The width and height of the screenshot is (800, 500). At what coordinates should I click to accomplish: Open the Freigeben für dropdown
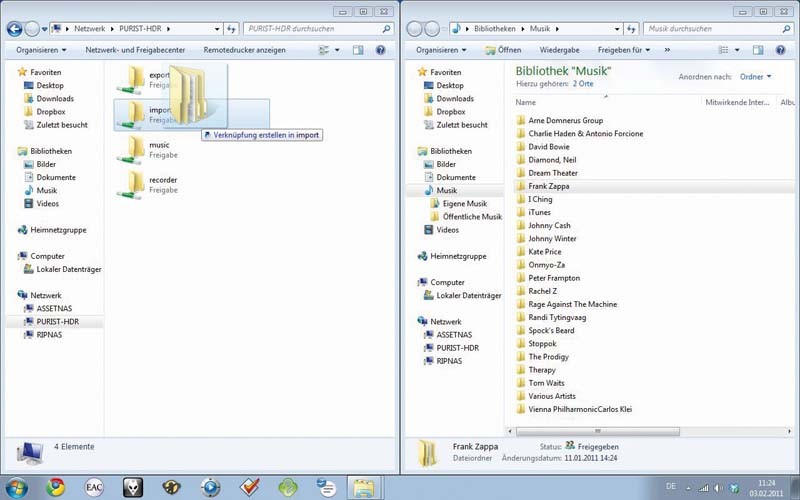(x=624, y=50)
